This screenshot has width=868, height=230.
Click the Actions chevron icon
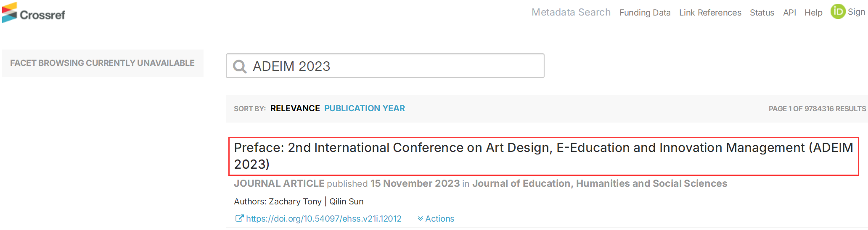[x=420, y=219]
